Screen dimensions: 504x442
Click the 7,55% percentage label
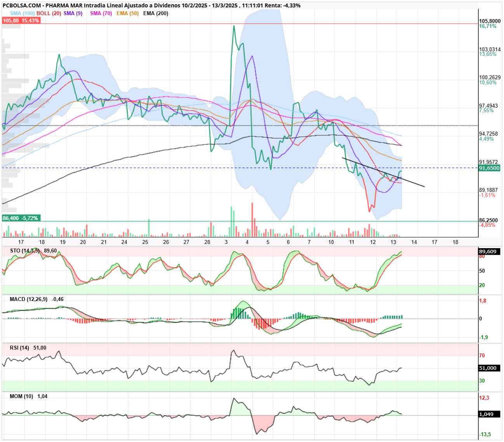coord(487,111)
